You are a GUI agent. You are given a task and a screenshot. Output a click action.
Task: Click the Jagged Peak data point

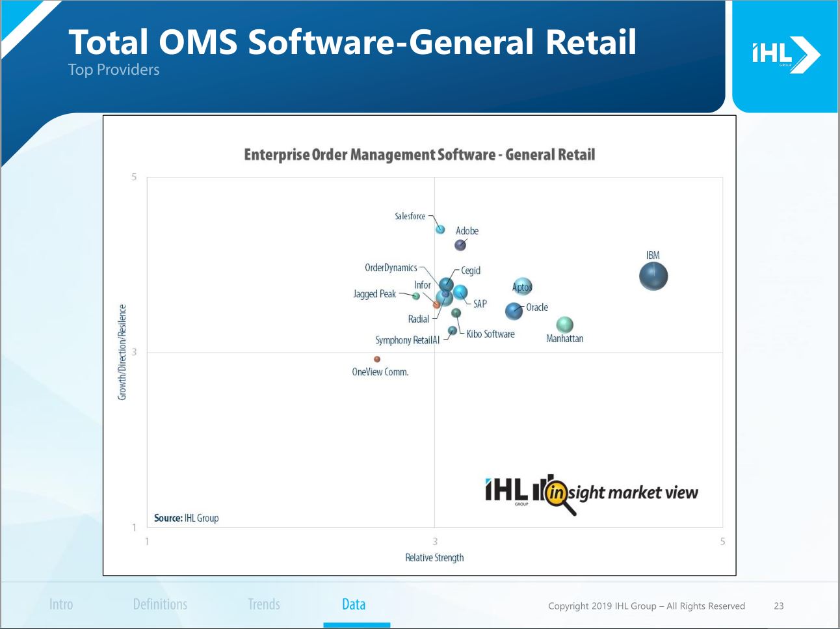tap(416, 296)
